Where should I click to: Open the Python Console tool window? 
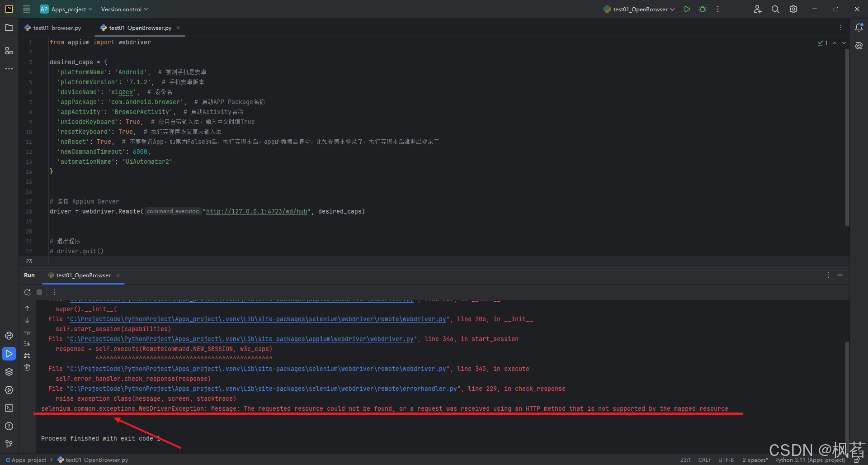(x=9, y=336)
